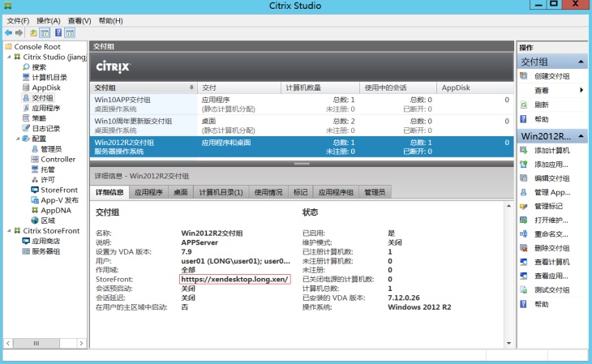The width and height of the screenshot is (592, 364).
Task: Switch to the 标记 tab
Action: point(301,192)
